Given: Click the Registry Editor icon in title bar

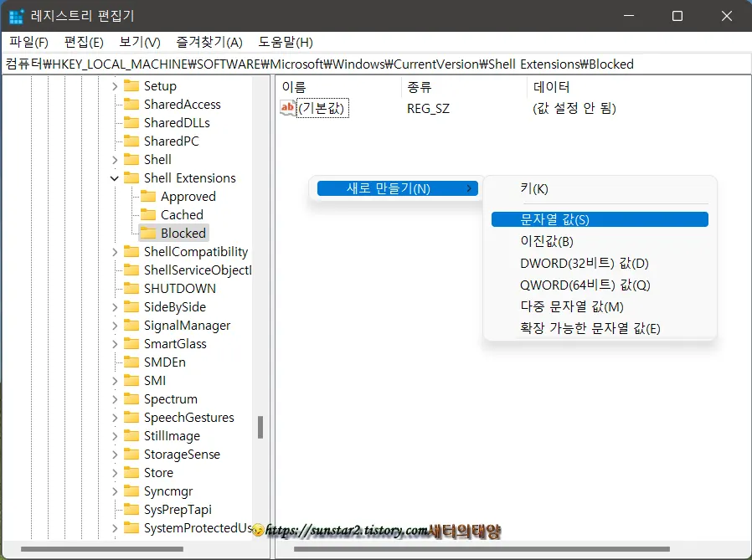Looking at the screenshot, I should tap(15, 17).
